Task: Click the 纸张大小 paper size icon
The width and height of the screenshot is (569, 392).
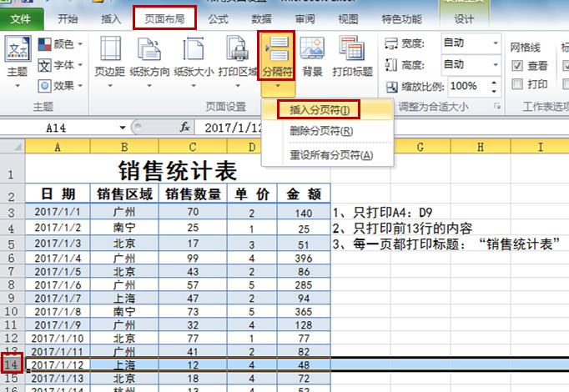Action: click(x=194, y=48)
